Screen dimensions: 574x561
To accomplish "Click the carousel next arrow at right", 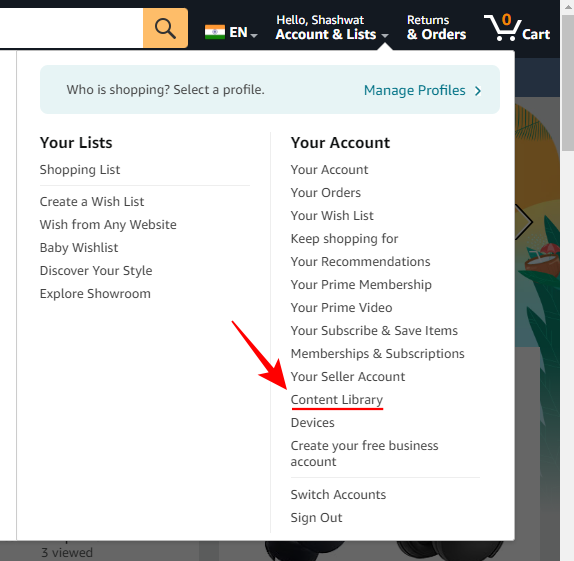I will click(x=523, y=222).
